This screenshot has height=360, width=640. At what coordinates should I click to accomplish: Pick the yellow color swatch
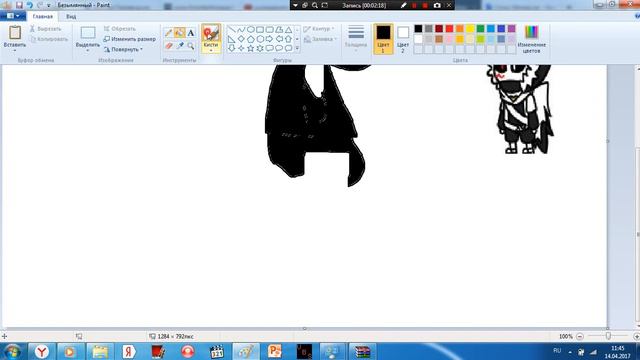click(470, 29)
